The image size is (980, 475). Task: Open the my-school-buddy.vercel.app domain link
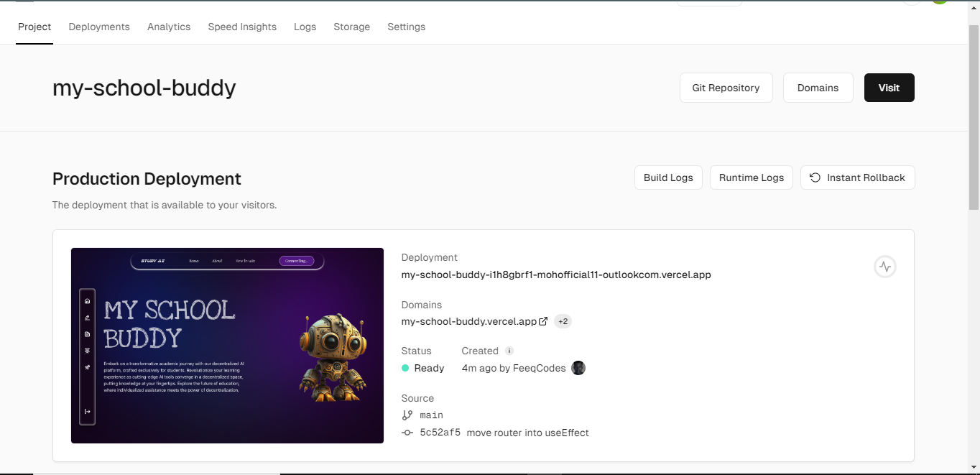click(469, 321)
